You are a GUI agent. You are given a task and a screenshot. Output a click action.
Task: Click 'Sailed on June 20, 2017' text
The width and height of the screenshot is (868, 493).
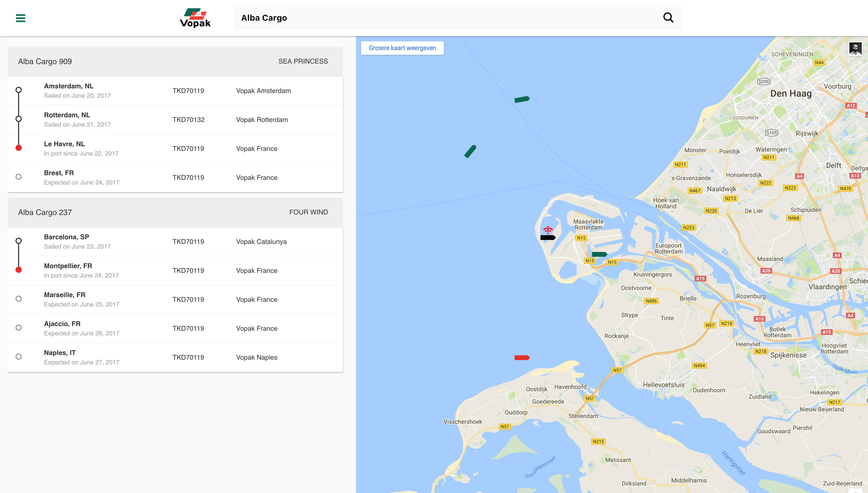pyautogui.click(x=78, y=96)
